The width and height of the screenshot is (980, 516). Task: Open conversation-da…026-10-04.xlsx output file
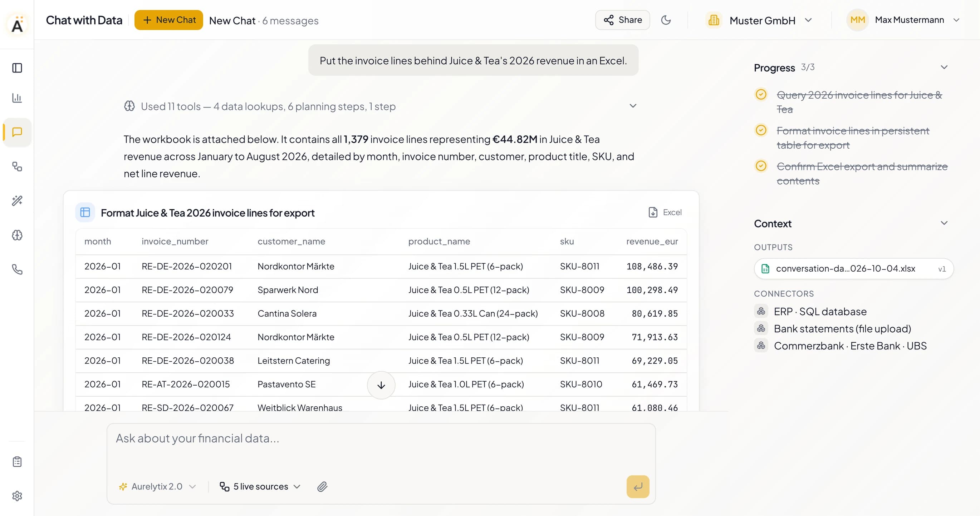(853, 269)
